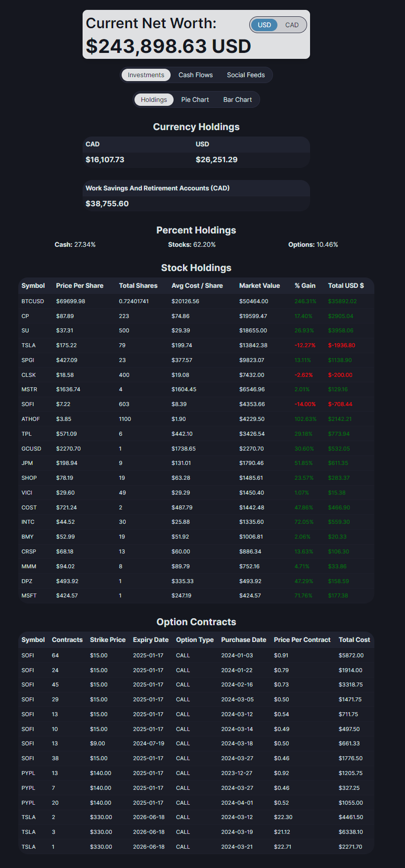The width and height of the screenshot is (405, 868).
Task: Click the PYPL option total cost $1055.00
Action: tap(351, 803)
